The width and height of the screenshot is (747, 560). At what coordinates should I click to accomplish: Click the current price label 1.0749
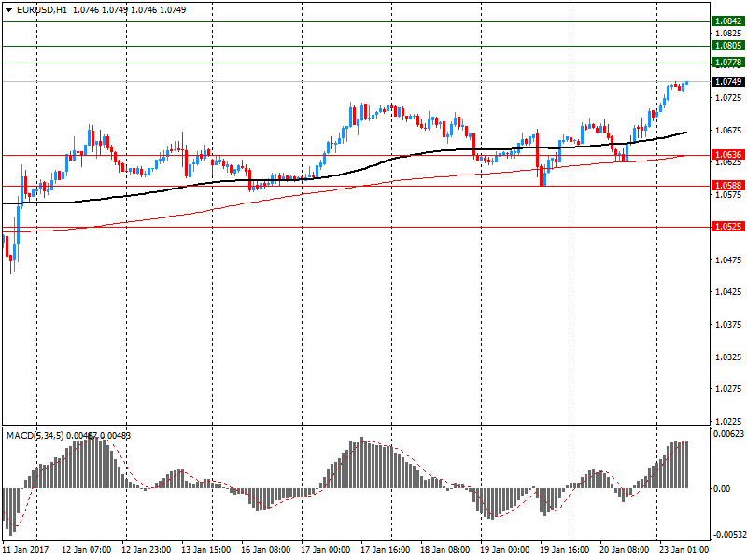coord(728,82)
